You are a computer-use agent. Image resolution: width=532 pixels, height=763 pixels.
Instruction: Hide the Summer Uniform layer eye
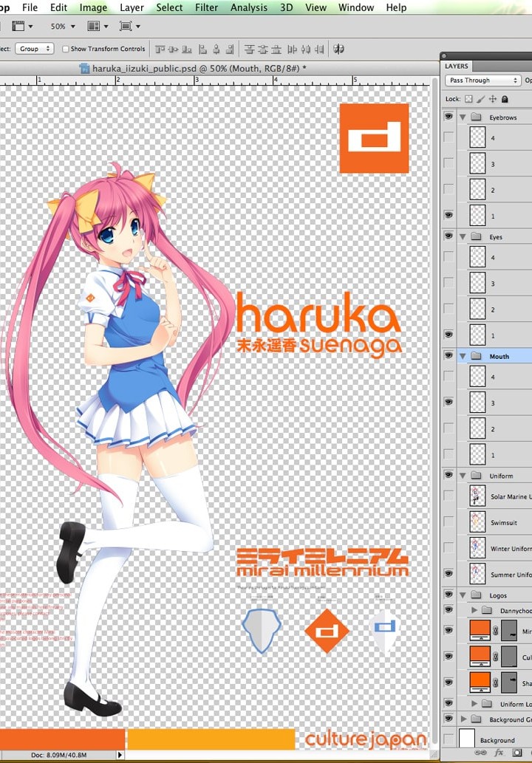click(x=449, y=574)
